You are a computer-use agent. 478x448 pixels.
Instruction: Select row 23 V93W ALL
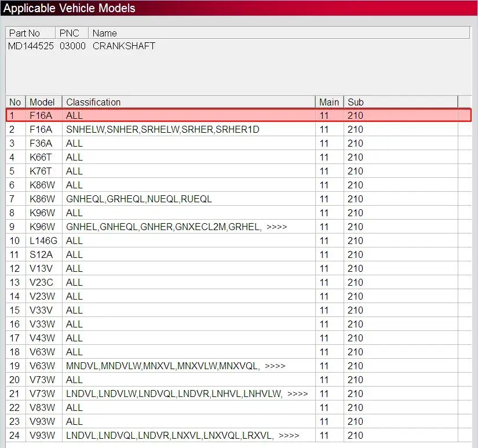click(x=238, y=421)
